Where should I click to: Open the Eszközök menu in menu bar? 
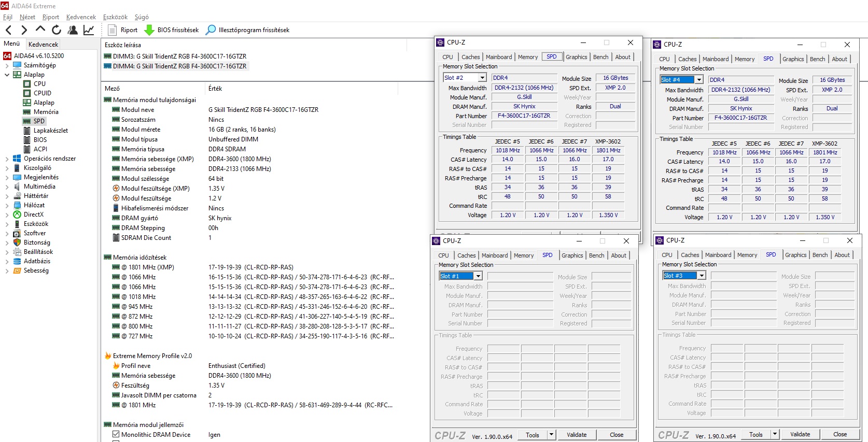click(x=115, y=17)
